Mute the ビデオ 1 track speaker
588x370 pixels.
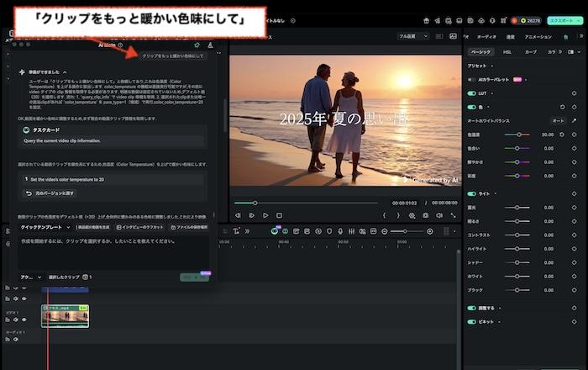(x=16, y=320)
